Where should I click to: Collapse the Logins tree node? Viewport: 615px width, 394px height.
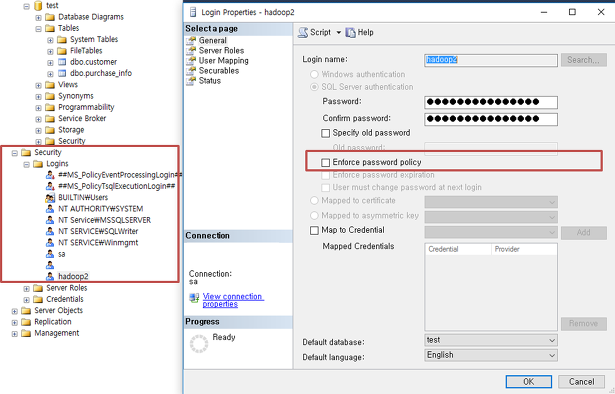pyautogui.click(x=26, y=164)
